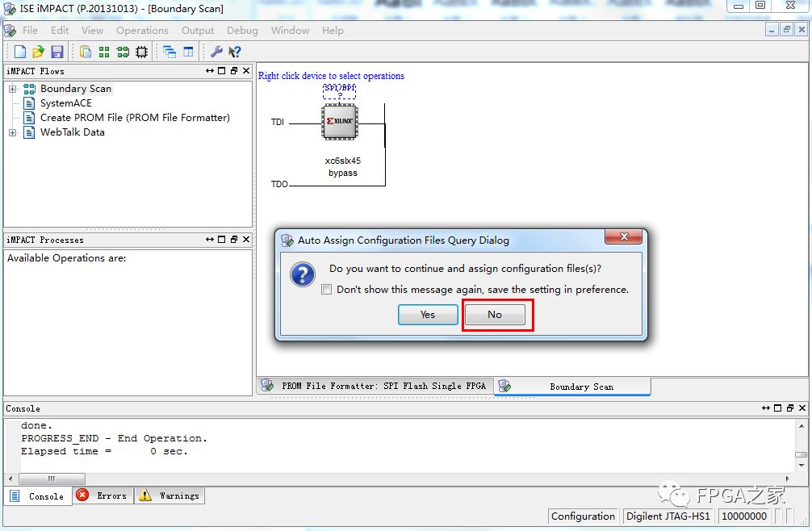The image size is (812, 531).
Task: Open the Edit menu
Action: 60,31
